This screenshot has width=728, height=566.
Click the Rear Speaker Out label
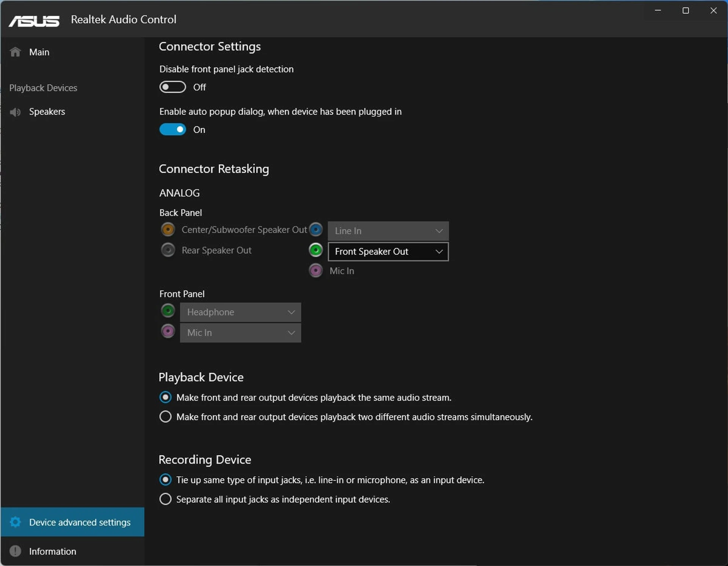(x=217, y=250)
